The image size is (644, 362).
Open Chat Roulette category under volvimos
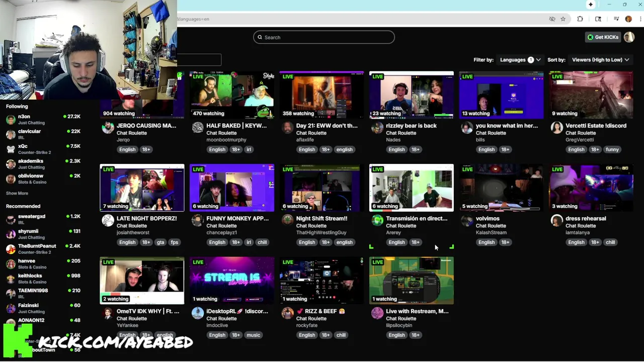pyautogui.click(x=491, y=226)
